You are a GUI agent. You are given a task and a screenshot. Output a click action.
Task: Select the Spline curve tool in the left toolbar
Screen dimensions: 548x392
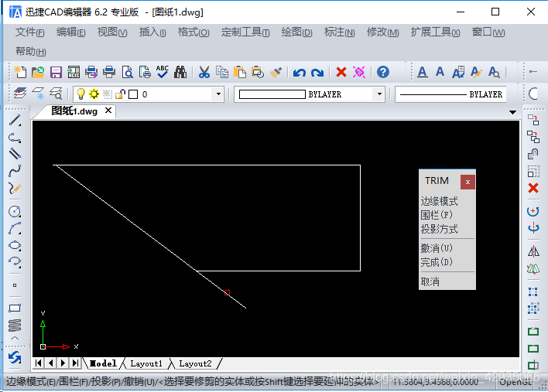(x=15, y=171)
